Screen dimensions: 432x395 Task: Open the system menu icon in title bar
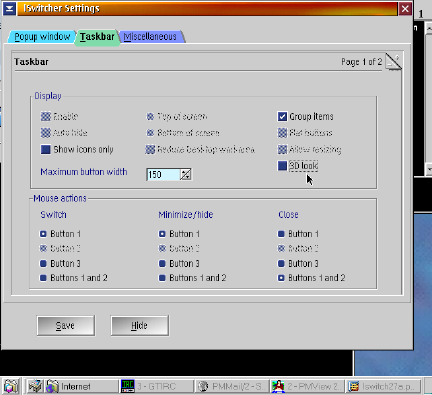[9, 9]
